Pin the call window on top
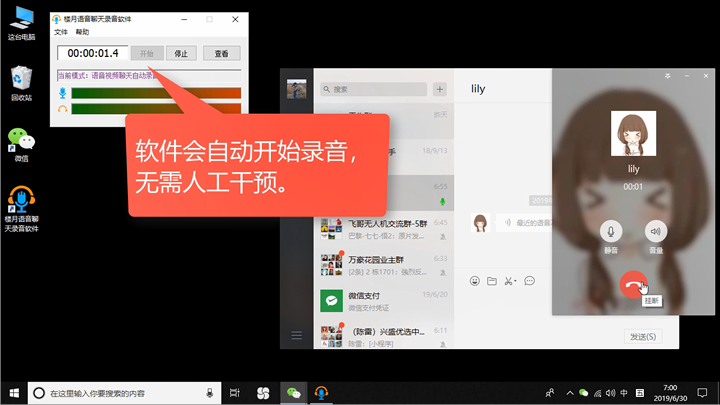Image resolution: width=720 pixels, height=405 pixels. (668, 76)
